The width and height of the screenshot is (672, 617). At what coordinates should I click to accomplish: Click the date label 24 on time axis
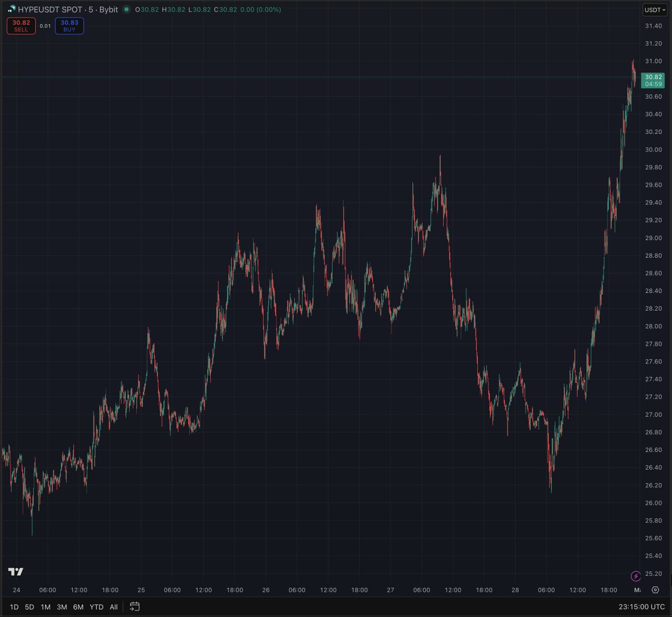(x=16, y=590)
